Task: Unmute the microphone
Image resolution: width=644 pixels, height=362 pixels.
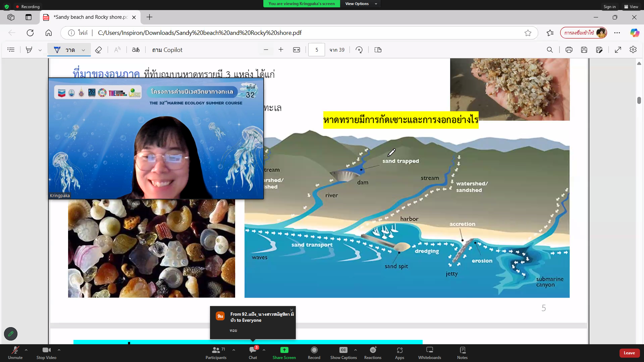Action: pos(15,353)
